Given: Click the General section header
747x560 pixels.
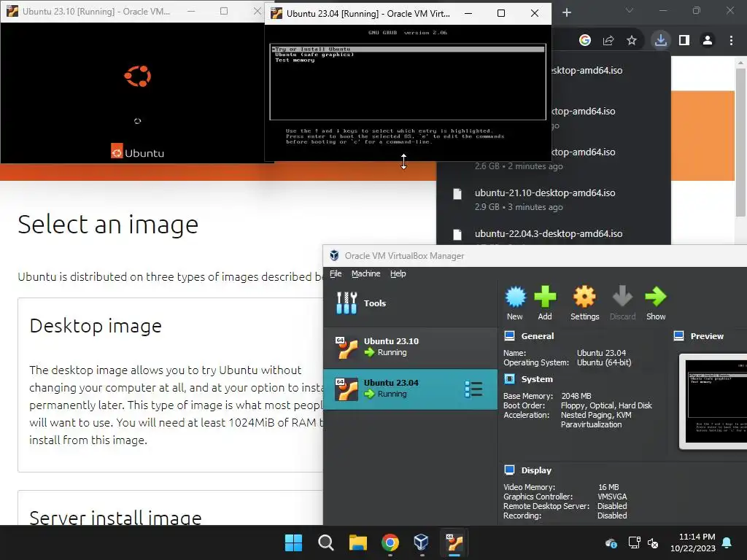Looking at the screenshot, I should pos(538,335).
